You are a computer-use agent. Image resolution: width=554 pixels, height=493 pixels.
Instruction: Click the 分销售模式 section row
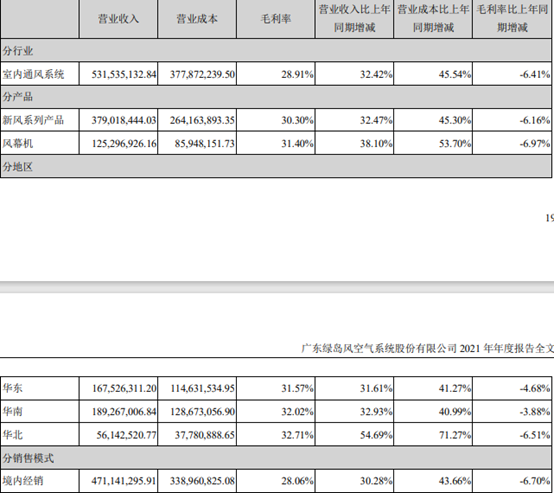[x=276, y=458]
